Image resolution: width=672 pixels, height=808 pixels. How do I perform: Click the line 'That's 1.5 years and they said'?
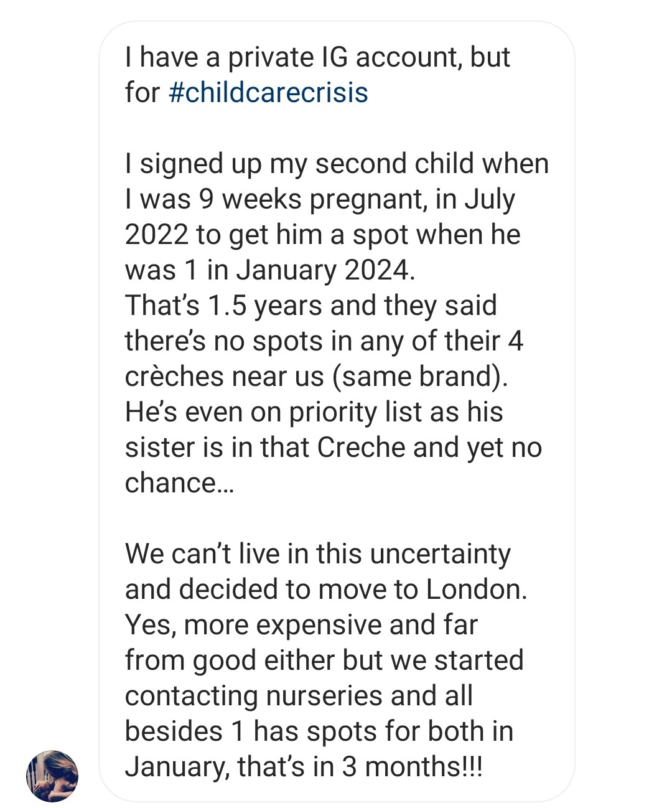tap(311, 306)
